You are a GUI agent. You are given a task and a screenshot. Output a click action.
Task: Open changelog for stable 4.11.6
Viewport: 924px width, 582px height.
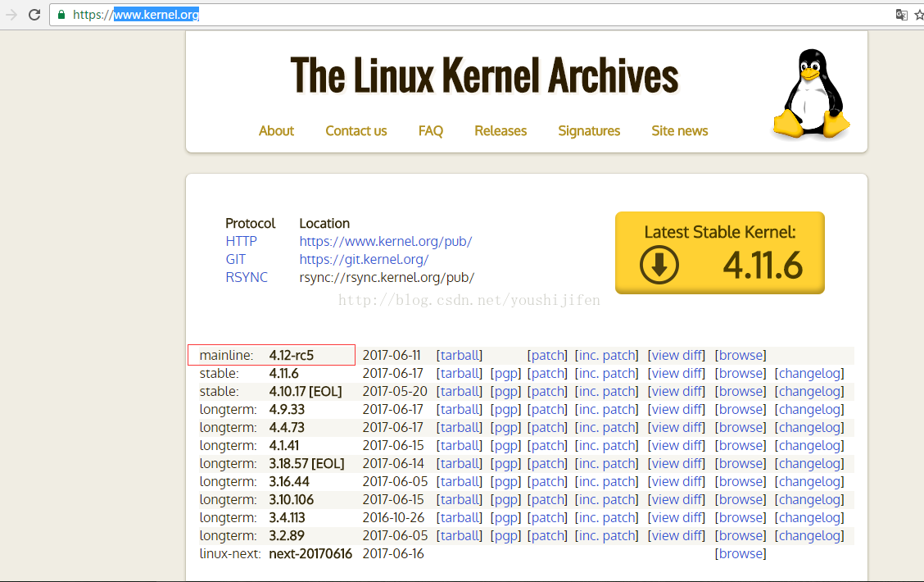809,373
